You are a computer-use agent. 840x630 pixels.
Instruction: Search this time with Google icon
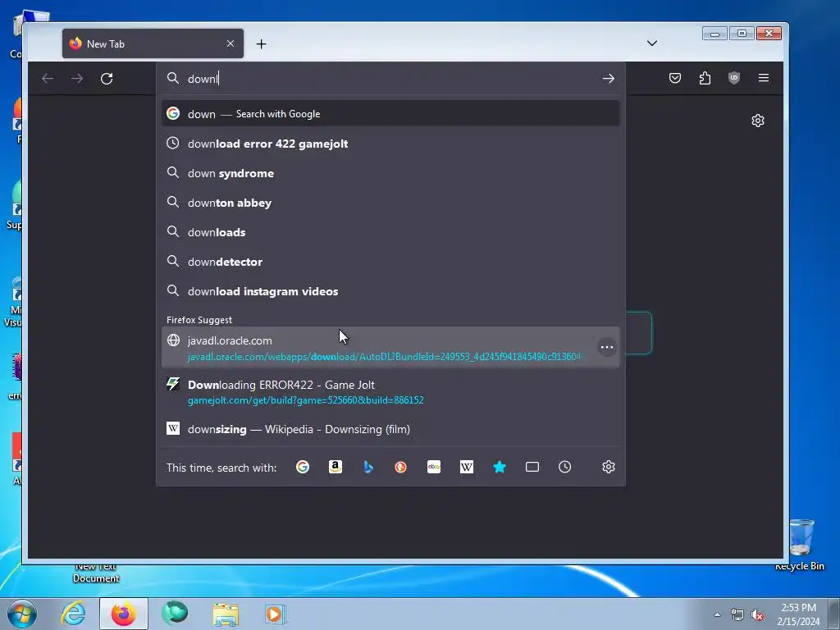click(303, 467)
